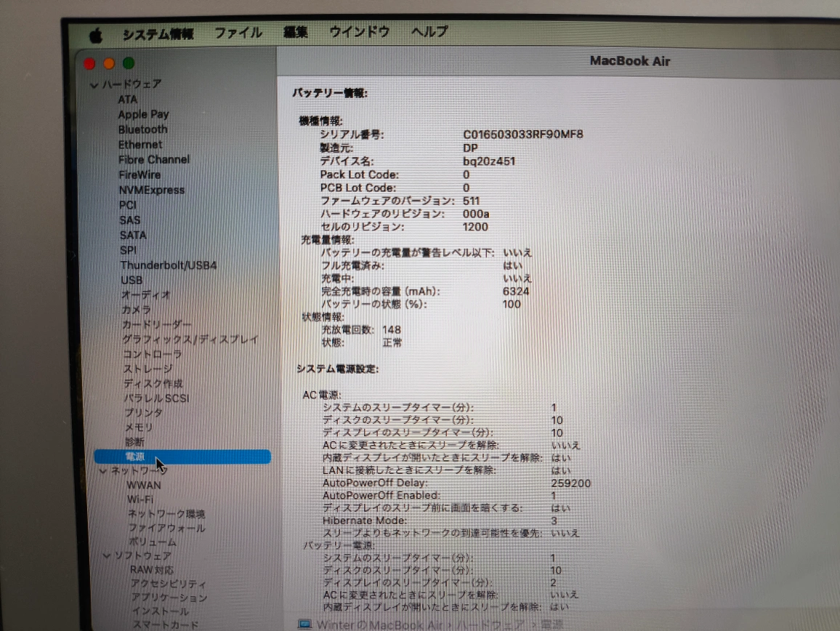Viewport: 840px width, 631px height.
Task: Click the システム電源設定 heading
Action: [337, 369]
